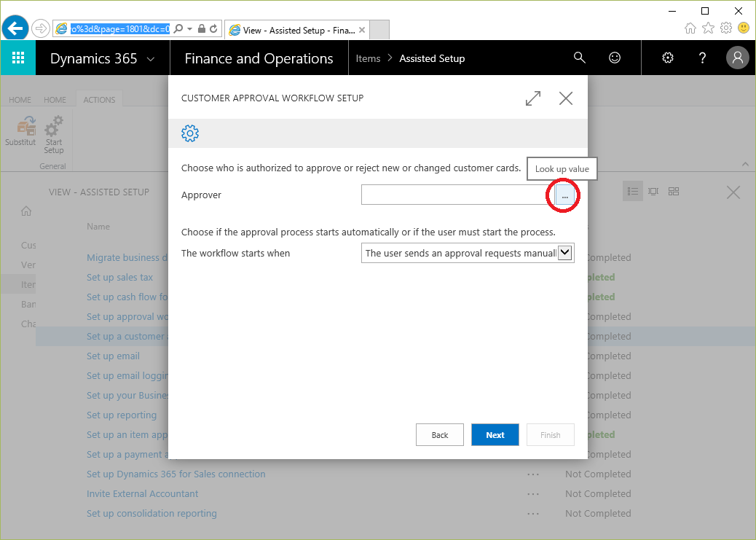Screen dimensions: 756x540
Task: Collapse the ribbon with the chevron
Action: coord(745,164)
